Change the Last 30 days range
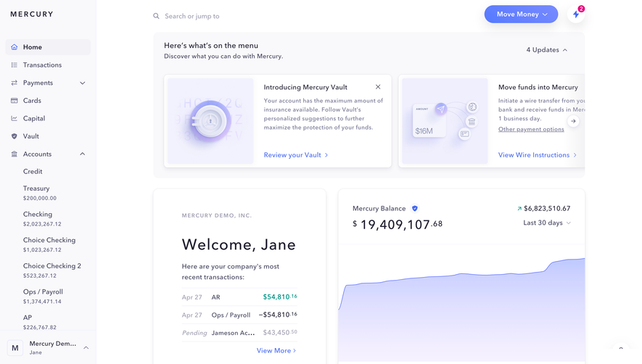 (547, 223)
